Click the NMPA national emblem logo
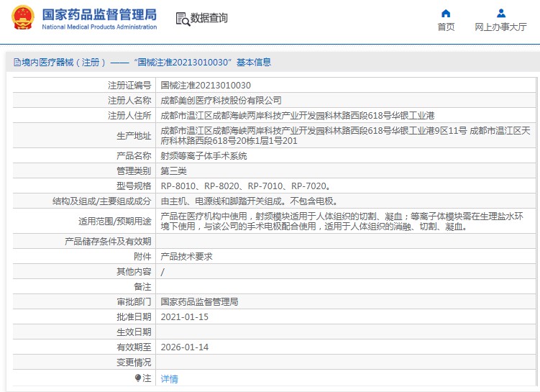Image resolution: width=540 pixels, height=392 pixels. [23, 17]
